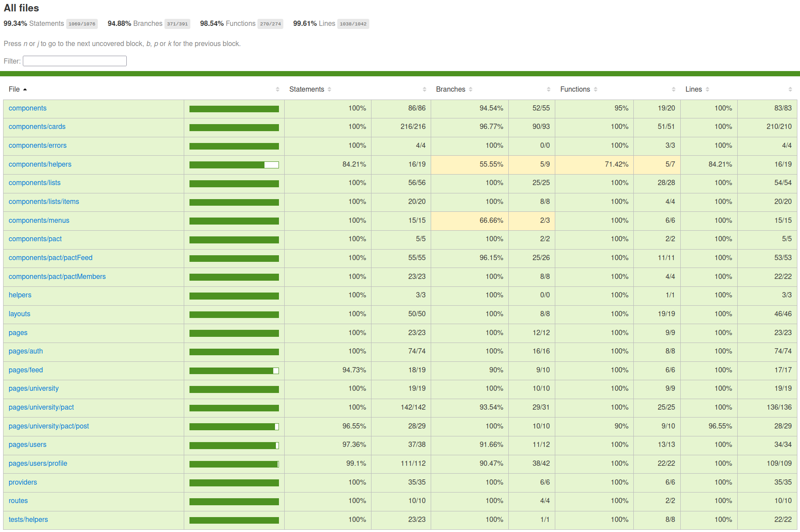
Task: Open the components/menus link
Action: coord(39,221)
